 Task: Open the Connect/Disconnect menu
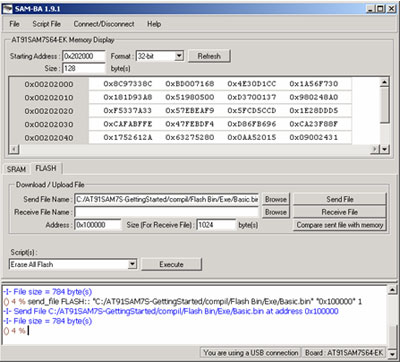click(x=104, y=24)
